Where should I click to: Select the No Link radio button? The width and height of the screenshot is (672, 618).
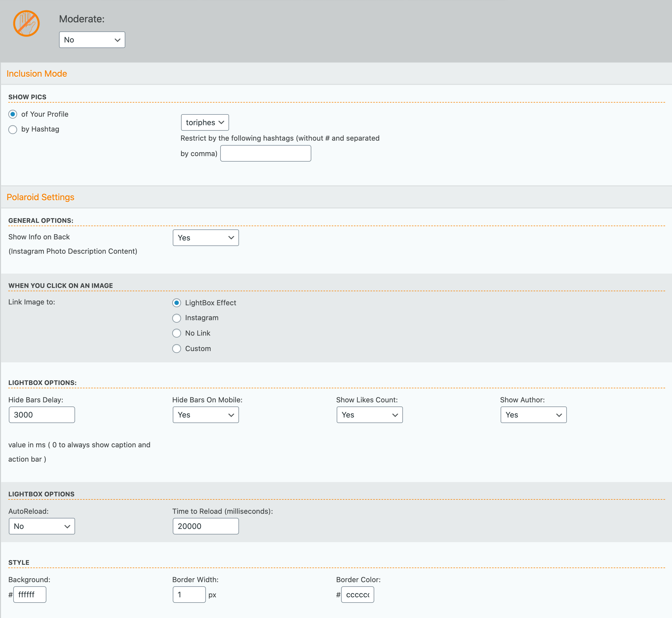(177, 333)
